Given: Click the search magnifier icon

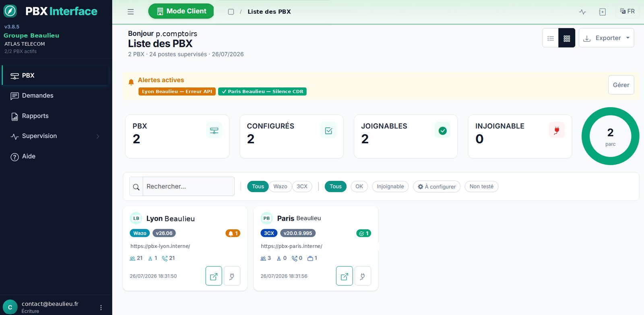Looking at the screenshot, I should click(x=136, y=187).
